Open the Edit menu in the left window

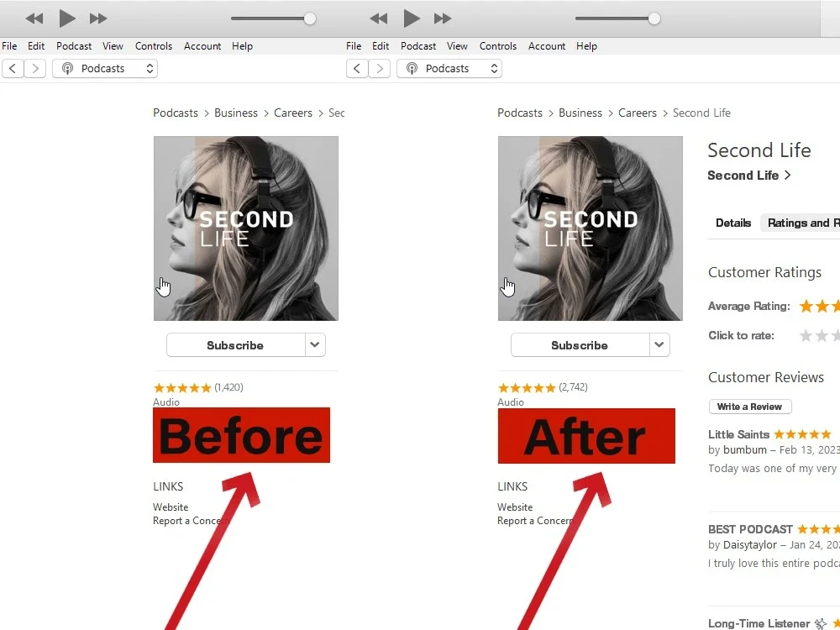(x=36, y=46)
